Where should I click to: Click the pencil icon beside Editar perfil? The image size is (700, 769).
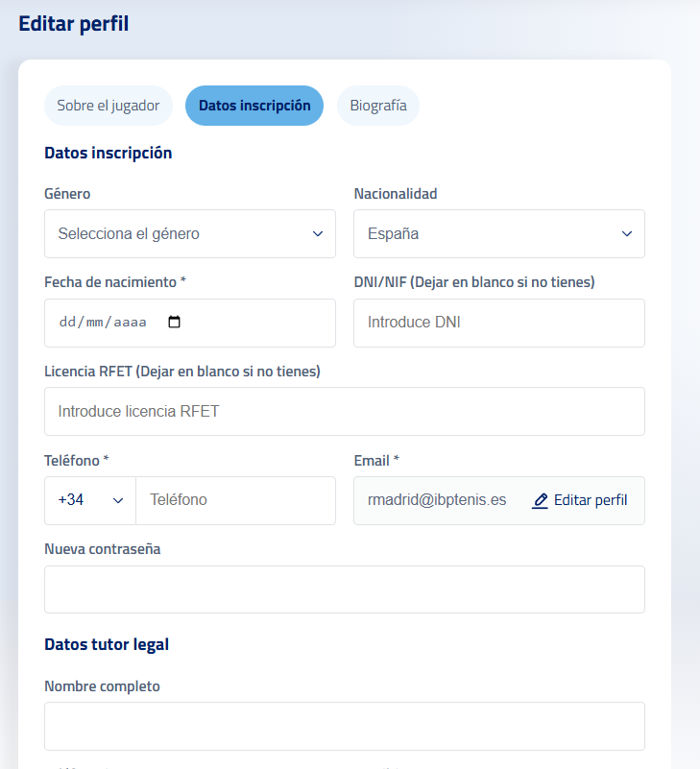tap(541, 500)
